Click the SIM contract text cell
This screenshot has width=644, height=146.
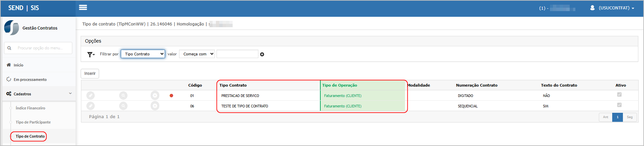click(546, 106)
